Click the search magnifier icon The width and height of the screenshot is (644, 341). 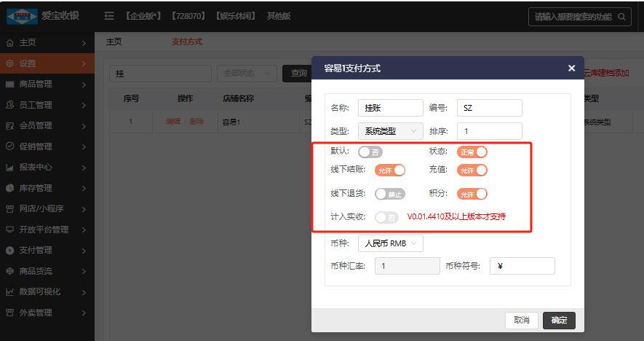[621, 17]
